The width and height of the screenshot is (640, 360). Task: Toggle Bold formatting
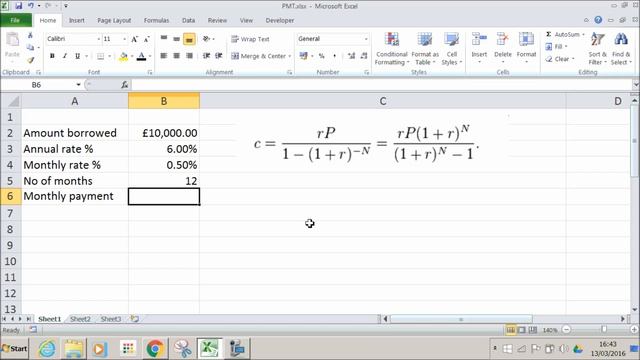tap(52, 56)
